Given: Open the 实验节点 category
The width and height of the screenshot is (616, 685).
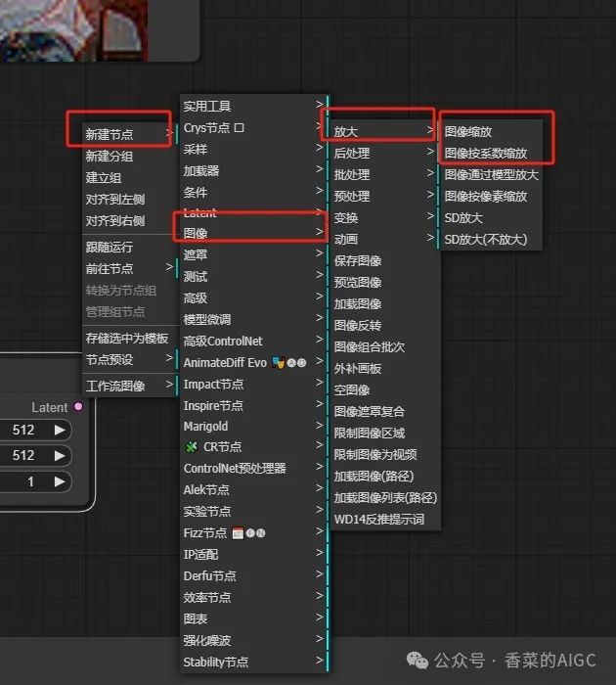Looking at the screenshot, I should [x=253, y=511].
